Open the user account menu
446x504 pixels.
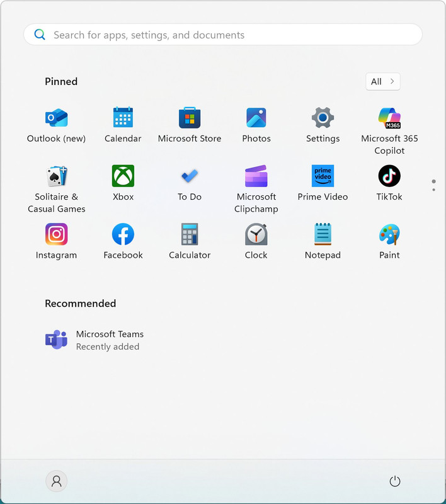tap(57, 481)
